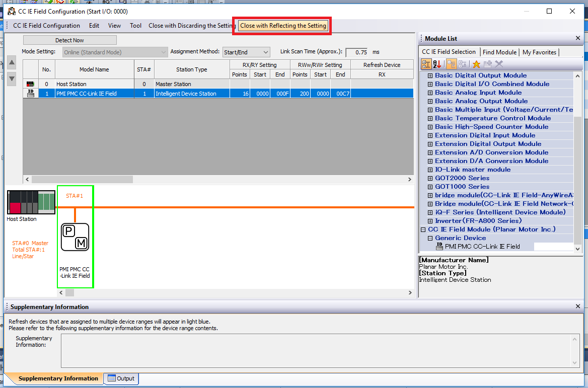Screen dimensions: 588x388
Task: Click the Host Station row icon in the table
Action: (31, 84)
